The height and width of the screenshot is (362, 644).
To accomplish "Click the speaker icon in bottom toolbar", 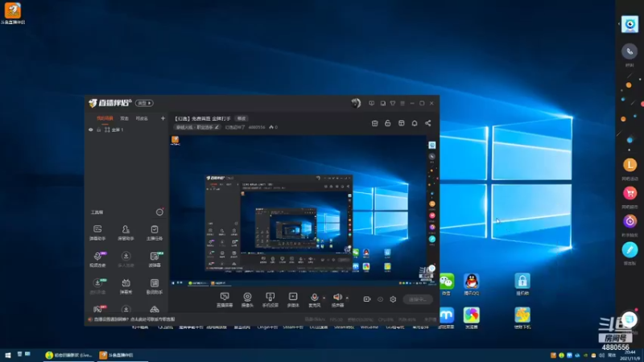I will click(337, 297).
